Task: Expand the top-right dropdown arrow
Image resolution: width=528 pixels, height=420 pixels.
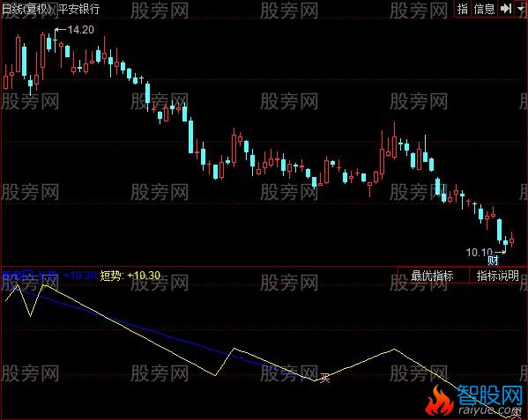Action: 521,9
